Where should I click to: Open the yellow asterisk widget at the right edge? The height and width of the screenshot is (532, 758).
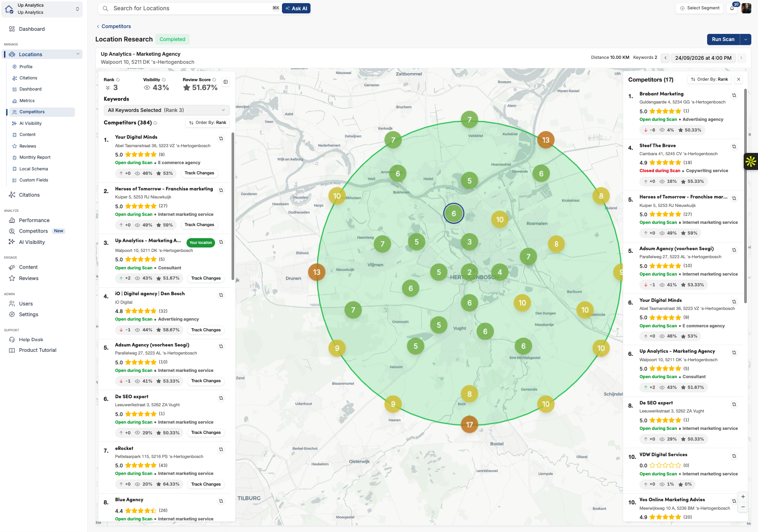(751, 161)
